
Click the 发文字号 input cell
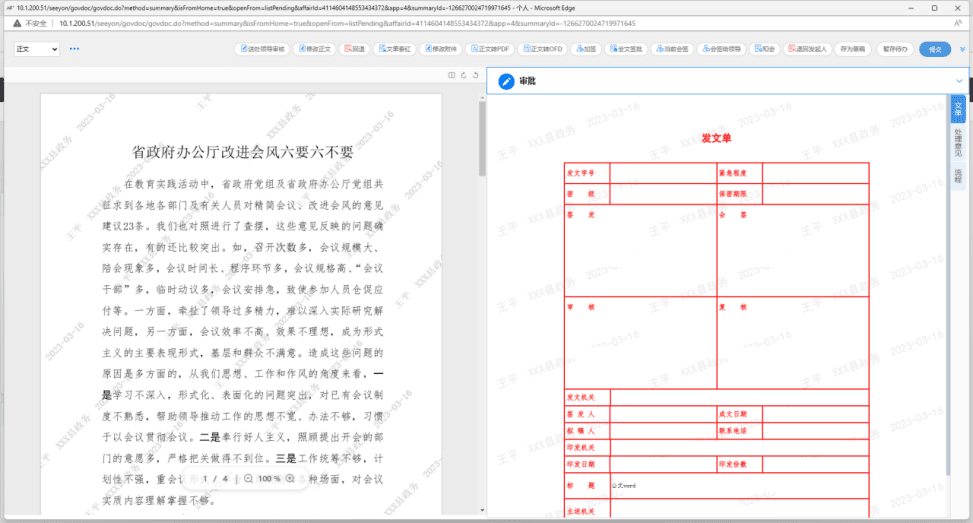point(663,173)
